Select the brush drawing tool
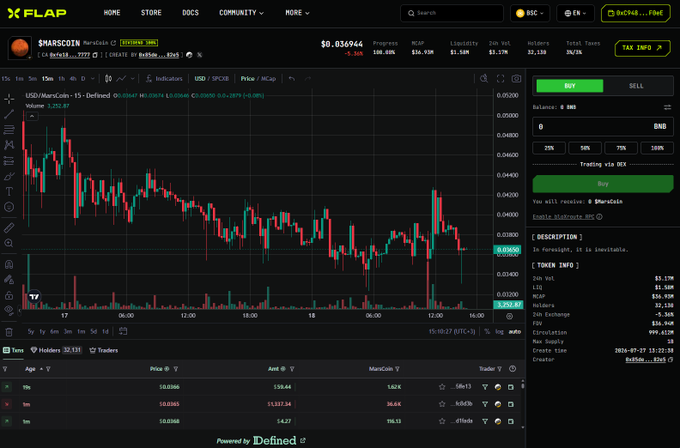680x448 pixels. click(x=9, y=176)
